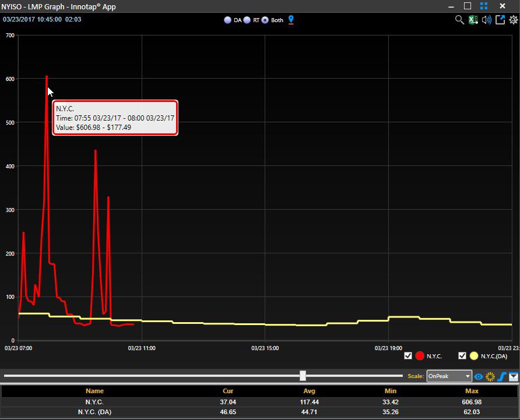Open settings gear icon
Viewport: 520px width, 420px height.
[x=514, y=20]
